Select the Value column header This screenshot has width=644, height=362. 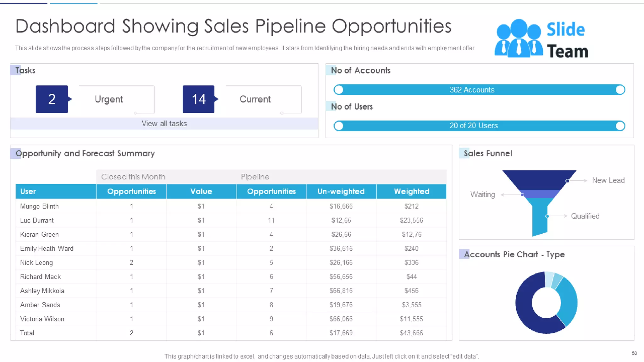(x=201, y=191)
